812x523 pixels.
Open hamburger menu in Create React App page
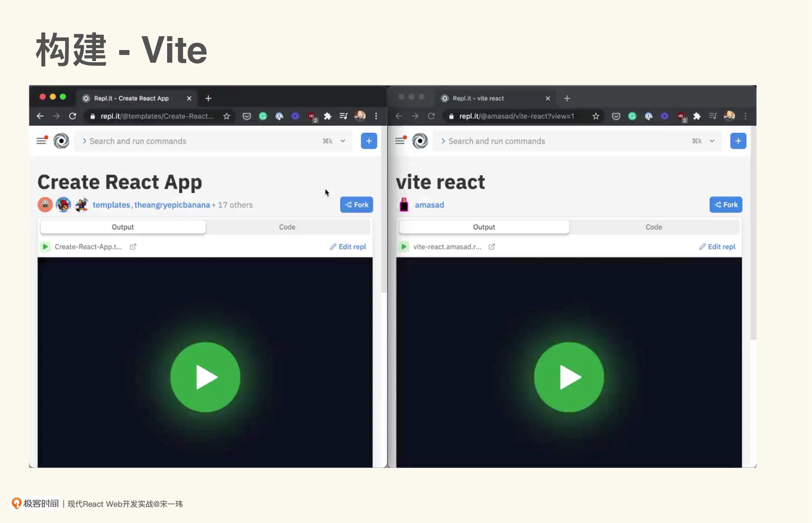pyautogui.click(x=42, y=141)
